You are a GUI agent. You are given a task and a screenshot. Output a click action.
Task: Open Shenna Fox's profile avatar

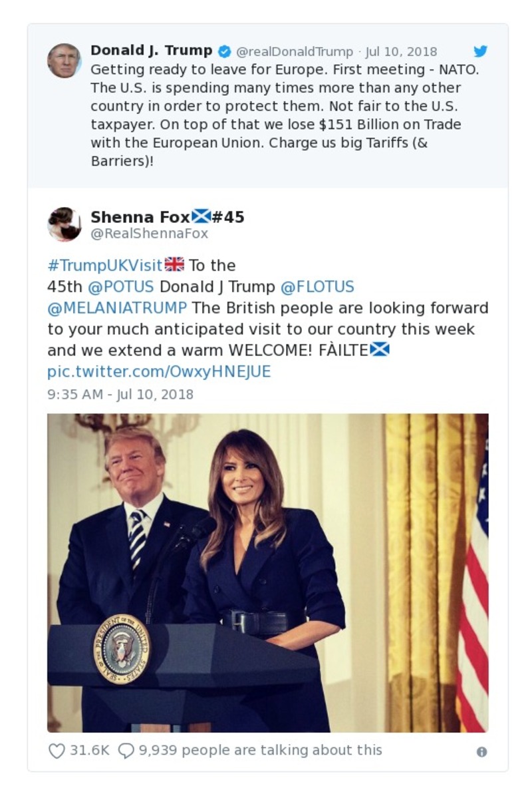[x=65, y=223]
